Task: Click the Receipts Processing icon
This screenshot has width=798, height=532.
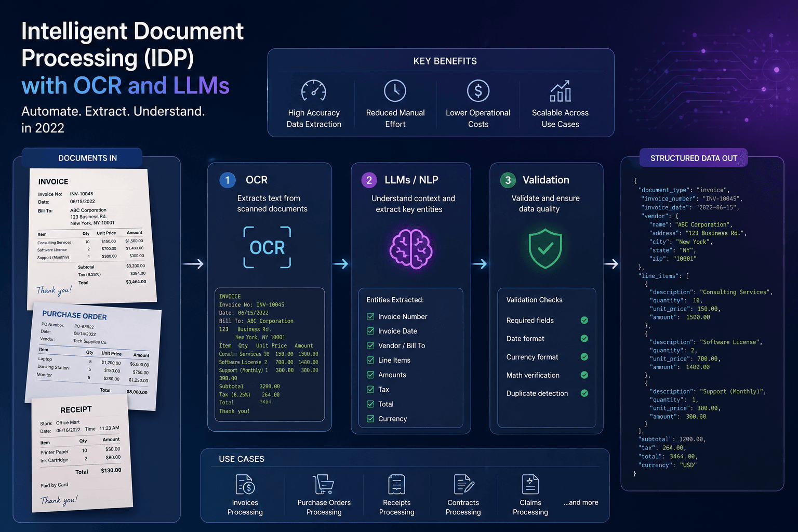Action: click(x=396, y=484)
